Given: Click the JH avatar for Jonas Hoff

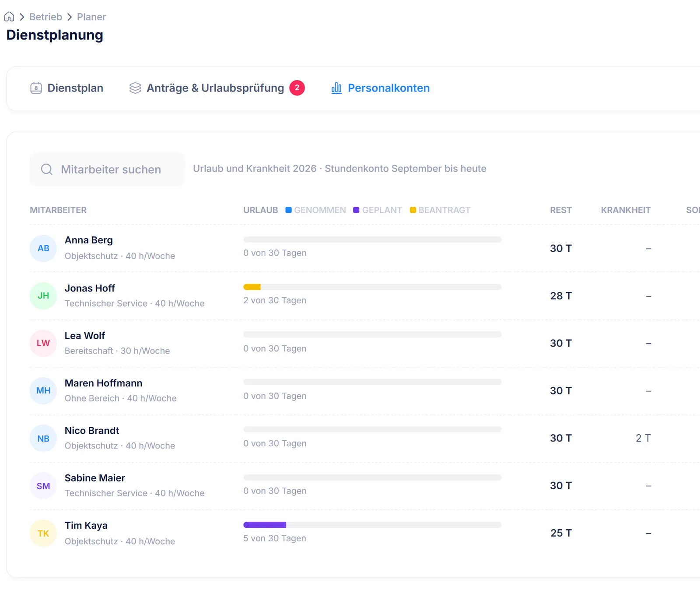Looking at the screenshot, I should point(43,296).
